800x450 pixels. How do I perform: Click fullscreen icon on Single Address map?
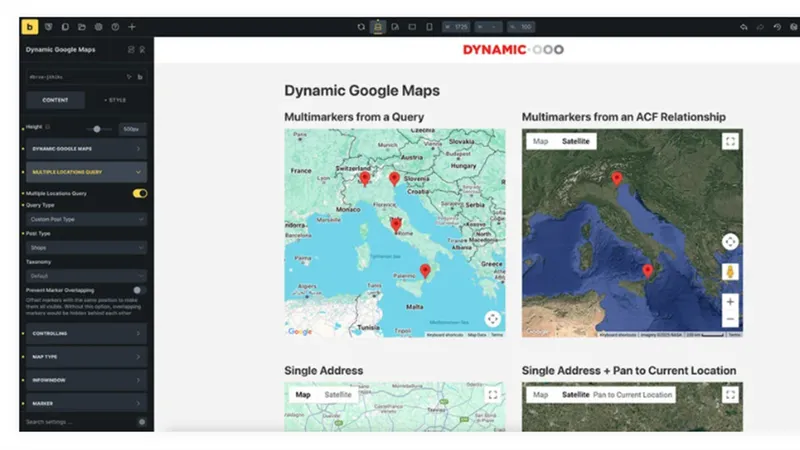[x=492, y=395]
